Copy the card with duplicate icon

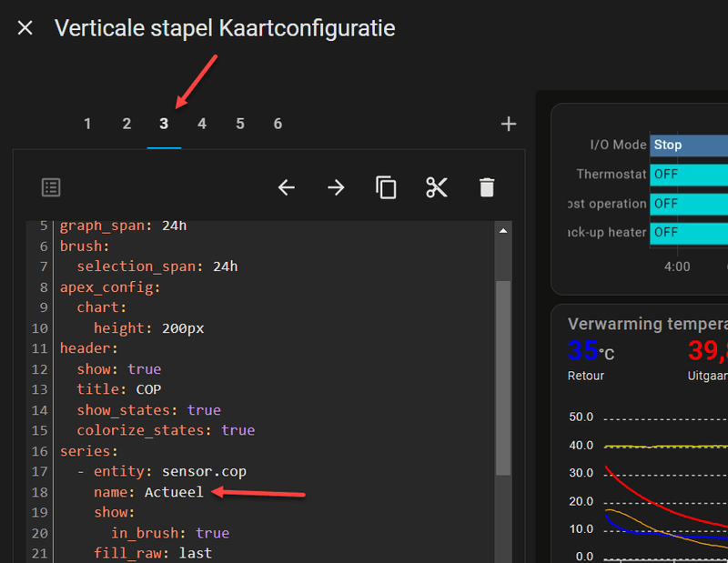pyautogui.click(x=387, y=187)
